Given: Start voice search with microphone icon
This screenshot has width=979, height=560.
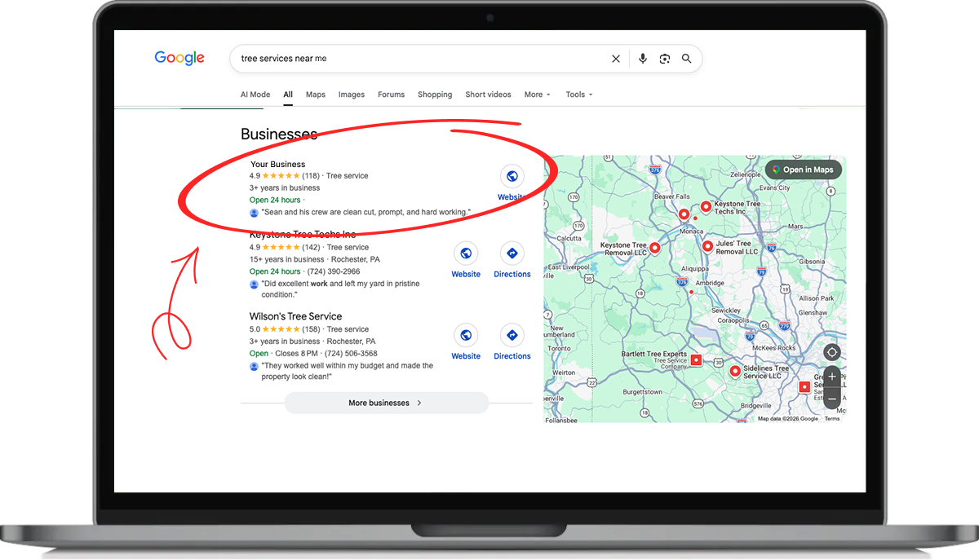Looking at the screenshot, I should click(643, 59).
